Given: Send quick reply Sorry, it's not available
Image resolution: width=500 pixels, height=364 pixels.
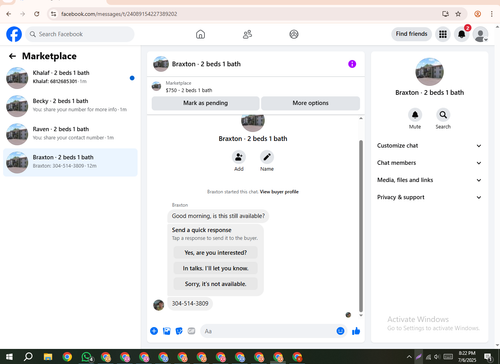Looking at the screenshot, I should (x=215, y=284).
